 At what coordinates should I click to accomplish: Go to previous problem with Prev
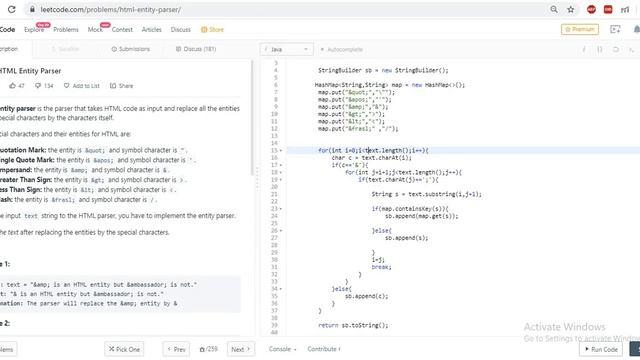(176, 349)
